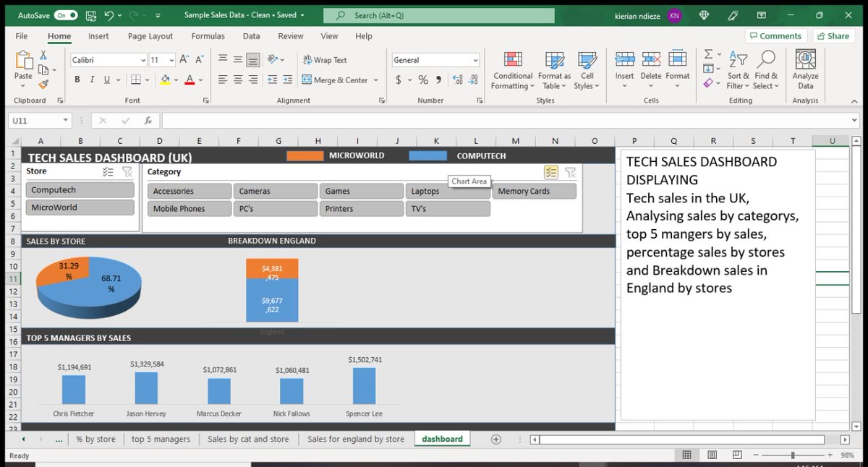This screenshot has width=868, height=467.
Task: Switch to Page Layout view in status bar
Action: [712, 455]
